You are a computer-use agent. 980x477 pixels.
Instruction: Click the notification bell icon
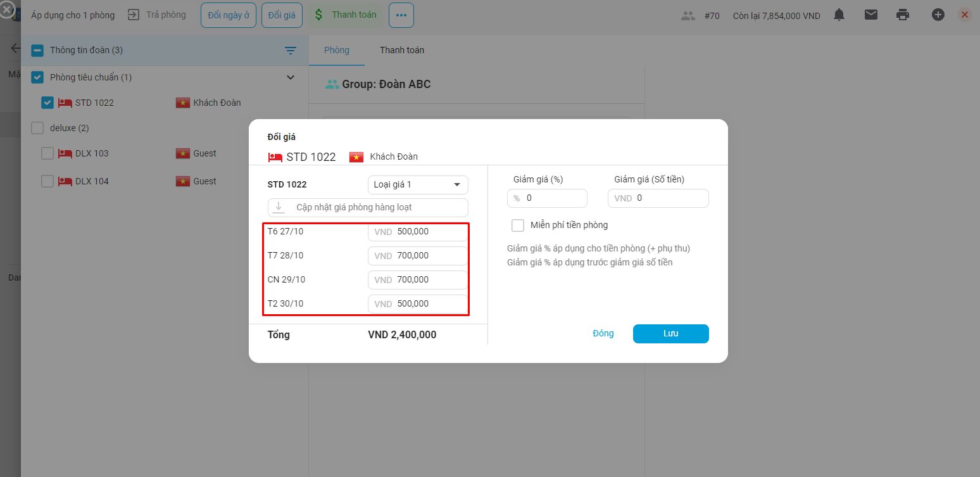pos(839,15)
